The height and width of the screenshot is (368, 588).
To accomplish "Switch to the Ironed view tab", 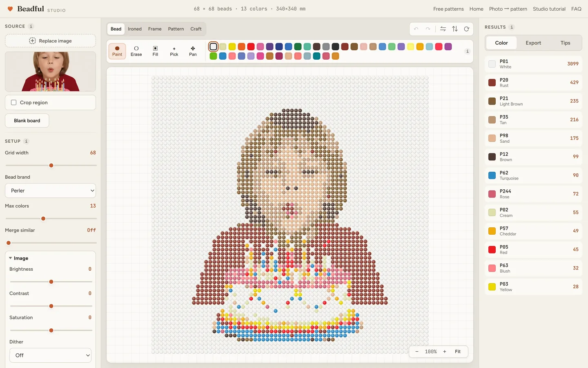I will click(x=135, y=29).
